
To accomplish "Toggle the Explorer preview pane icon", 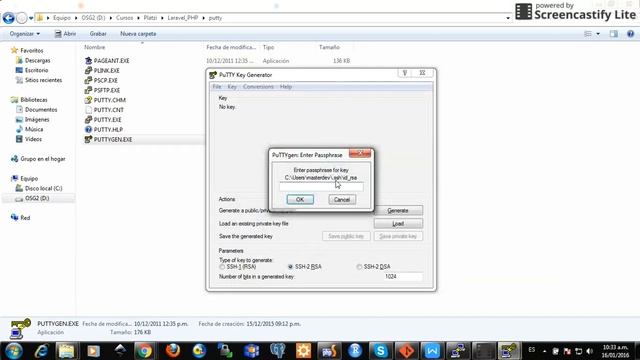I will (x=613, y=34).
